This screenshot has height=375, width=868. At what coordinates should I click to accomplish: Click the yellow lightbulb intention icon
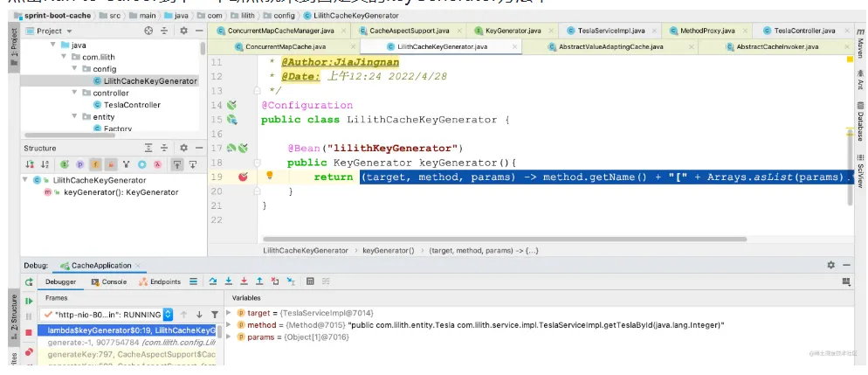270,176
